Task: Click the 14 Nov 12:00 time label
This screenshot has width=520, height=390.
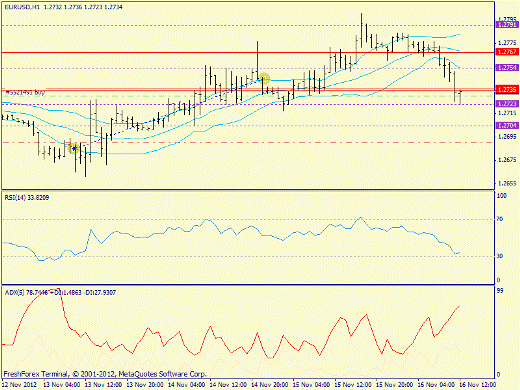Action: [228, 385]
